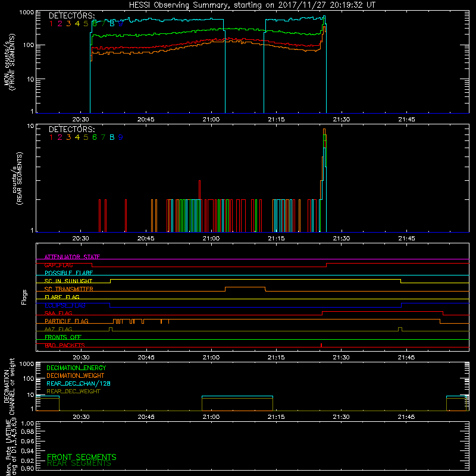Click the 21:30 tick under rear segments plot
This screenshot has width=476, height=476.
pos(342,239)
